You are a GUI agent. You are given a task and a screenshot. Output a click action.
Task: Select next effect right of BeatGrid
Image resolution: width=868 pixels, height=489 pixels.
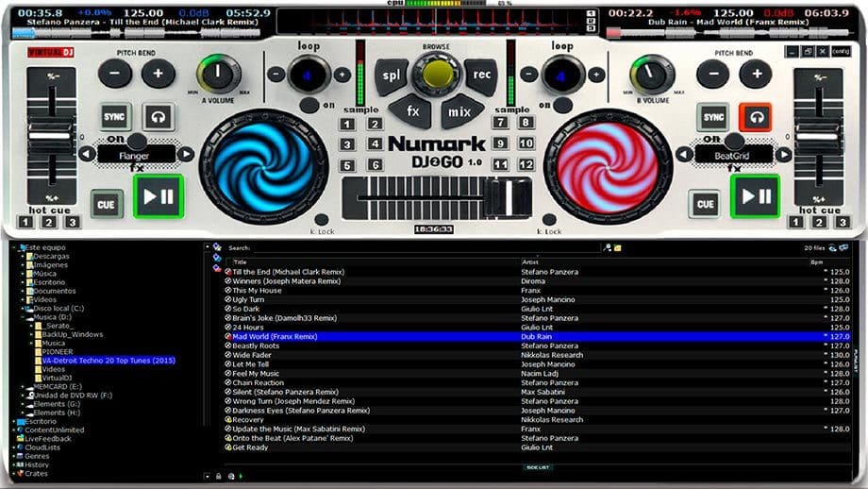[x=783, y=155]
